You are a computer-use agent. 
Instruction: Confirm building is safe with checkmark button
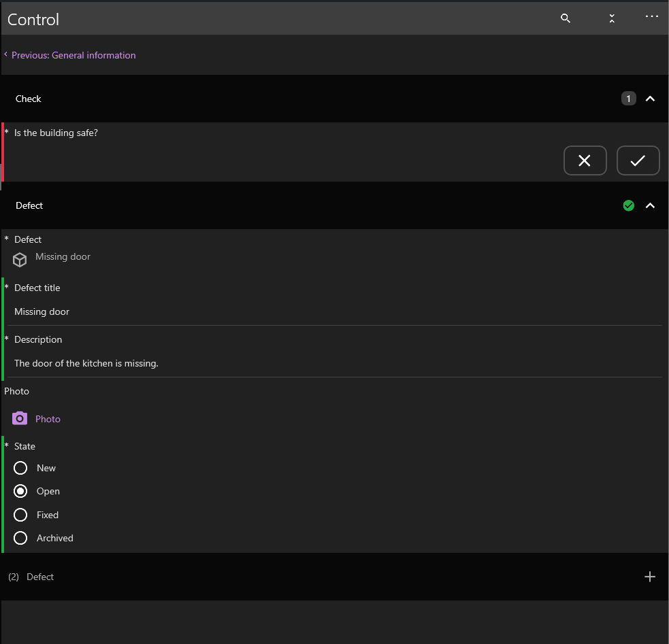(x=638, y=160)
